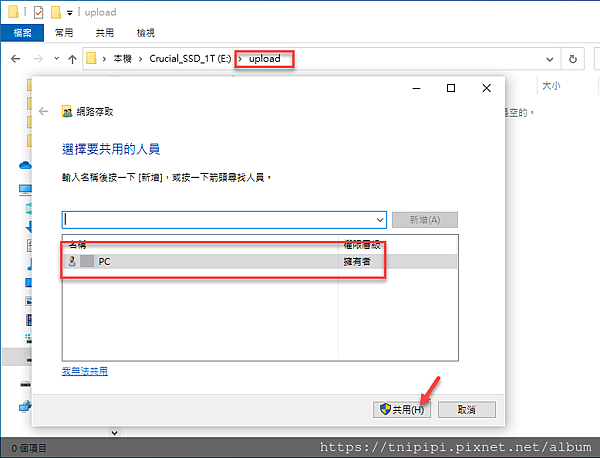Click the 權限層級 column header
This screenshot has width=600, height=458.
[x=362, y=245]
